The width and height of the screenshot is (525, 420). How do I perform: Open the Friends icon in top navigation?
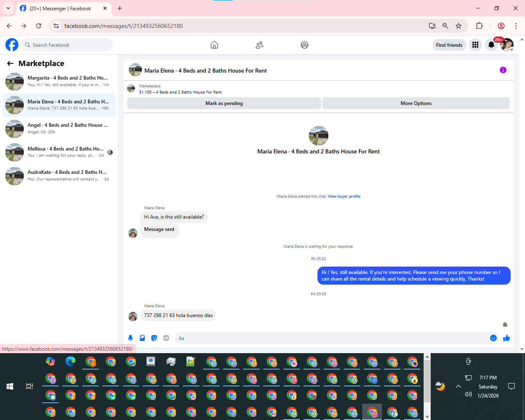pos(259,45)
